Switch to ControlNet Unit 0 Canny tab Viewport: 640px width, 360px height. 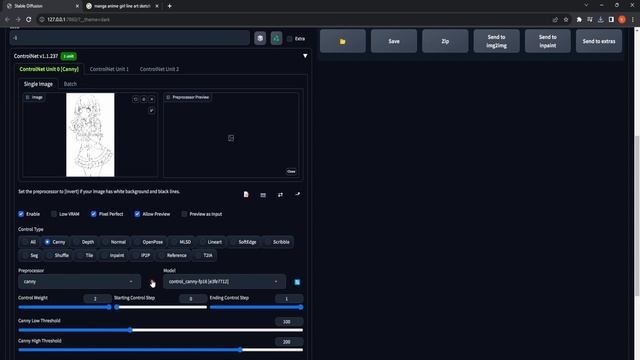(x=49, y=69)
